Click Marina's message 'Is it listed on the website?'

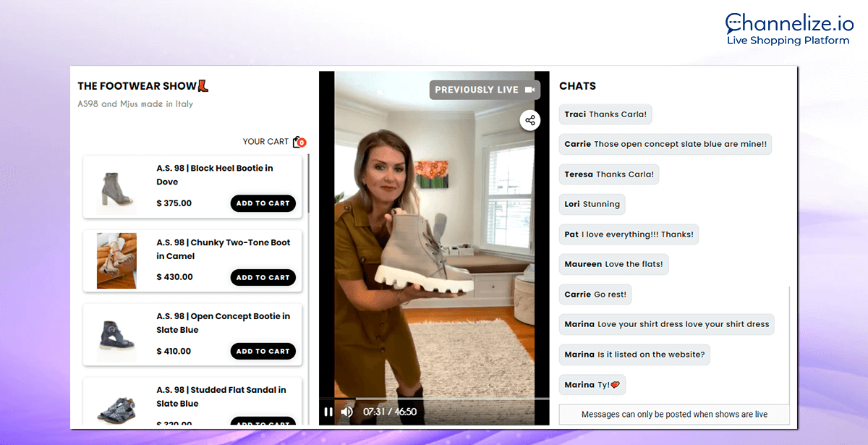[x=635, y=355]
